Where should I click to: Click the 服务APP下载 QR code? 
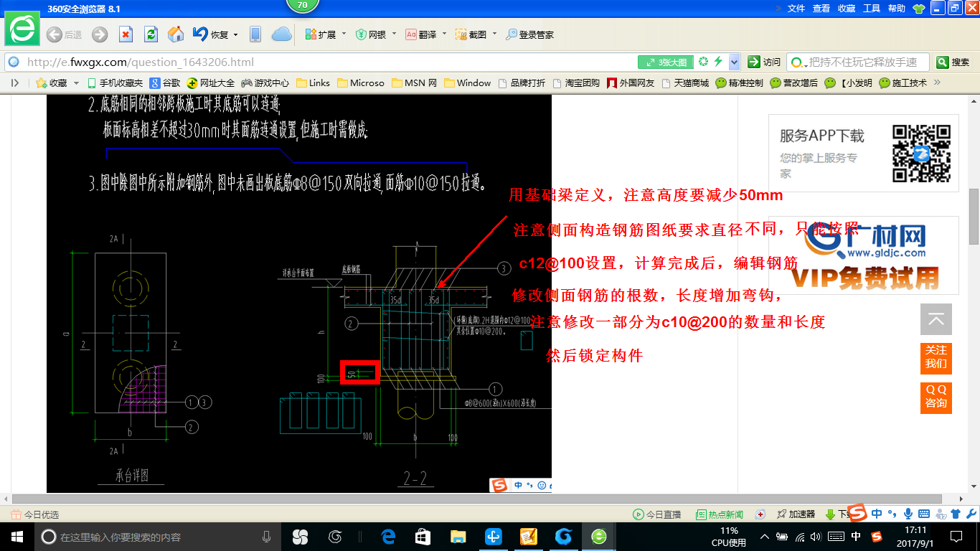click(921, 153)
